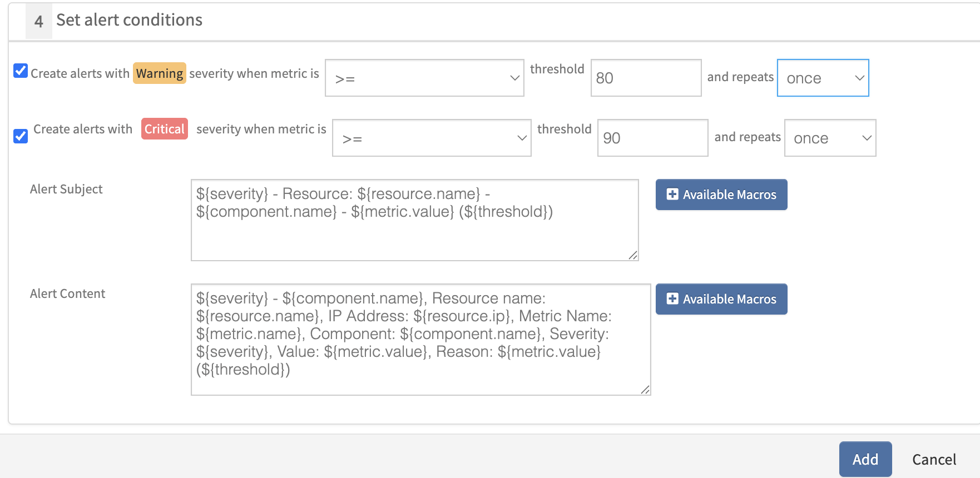Open the Warning metric operator dropdown
The height and width of the screenshot is (478, 980).
pyautogui.click(x=424, y=78)
